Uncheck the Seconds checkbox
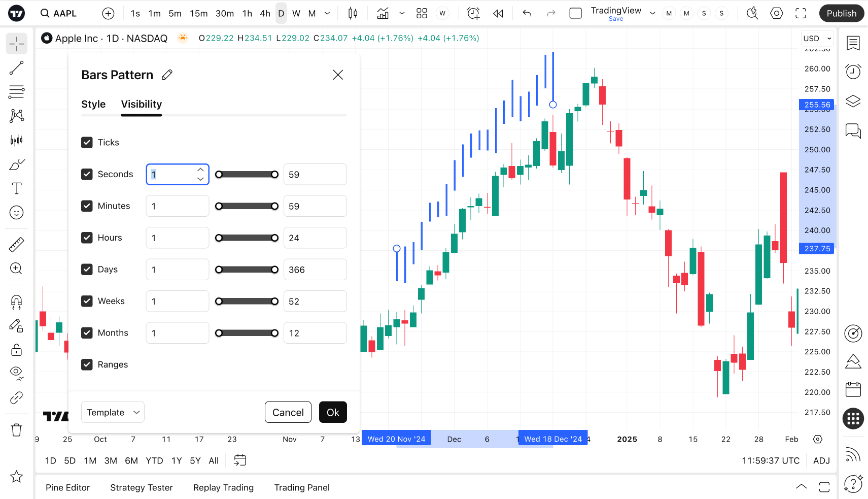The width and height of the screenshot is (868, 499). click(87, 175)
